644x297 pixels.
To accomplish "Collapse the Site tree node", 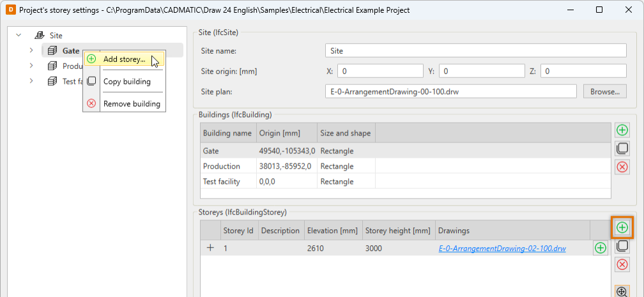I will click(19, 36).
